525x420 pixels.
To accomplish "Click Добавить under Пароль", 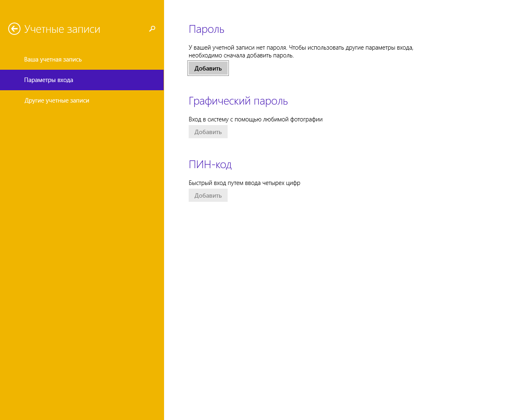I will [x=208, y=68].
